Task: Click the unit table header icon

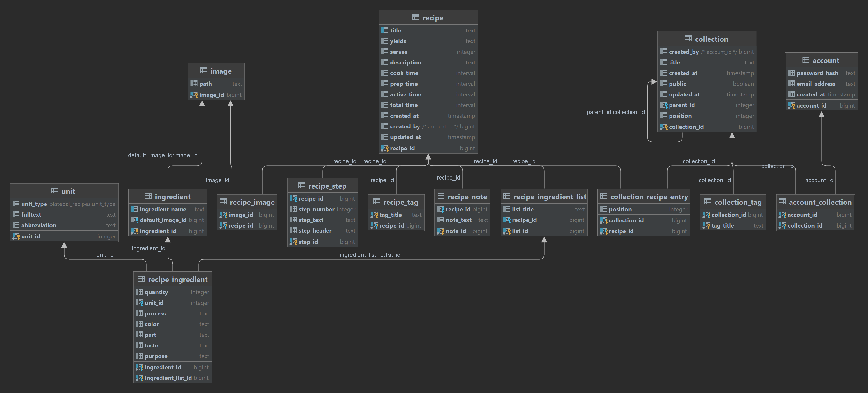Action: pyautogui.click(x=55, y=191)
